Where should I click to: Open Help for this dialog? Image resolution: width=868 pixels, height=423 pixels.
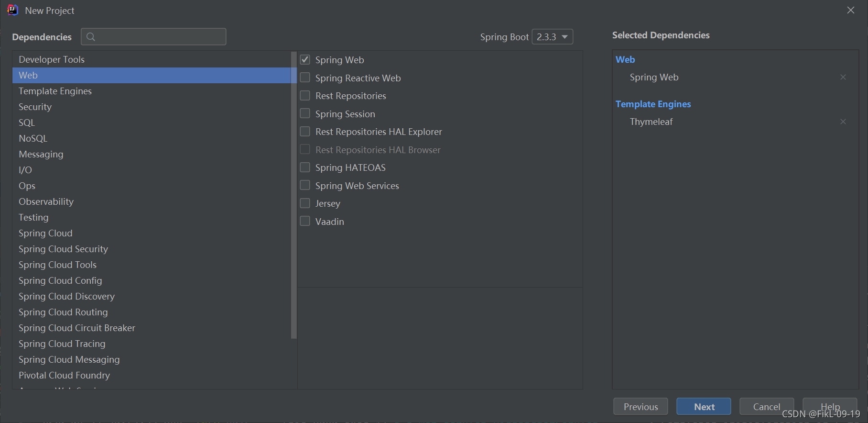point(830,407)
